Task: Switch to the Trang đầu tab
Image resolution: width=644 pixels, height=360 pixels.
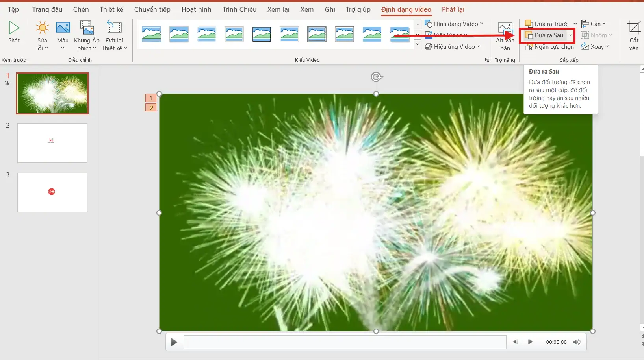Action: tap(47, 9)
